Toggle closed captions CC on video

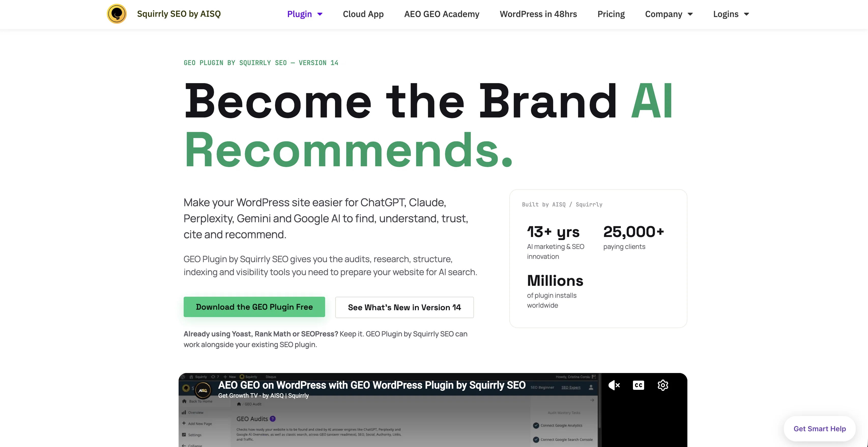639,385
